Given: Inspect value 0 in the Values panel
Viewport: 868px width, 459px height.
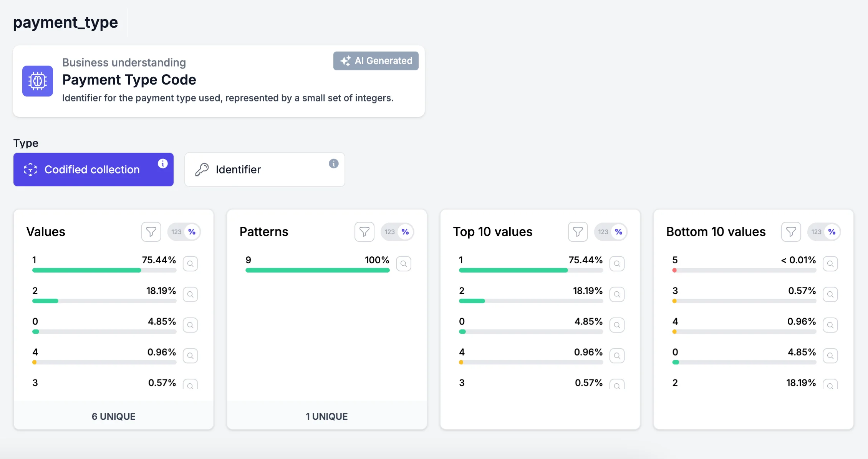Looking at the screenshot, I should coord(190,325).
